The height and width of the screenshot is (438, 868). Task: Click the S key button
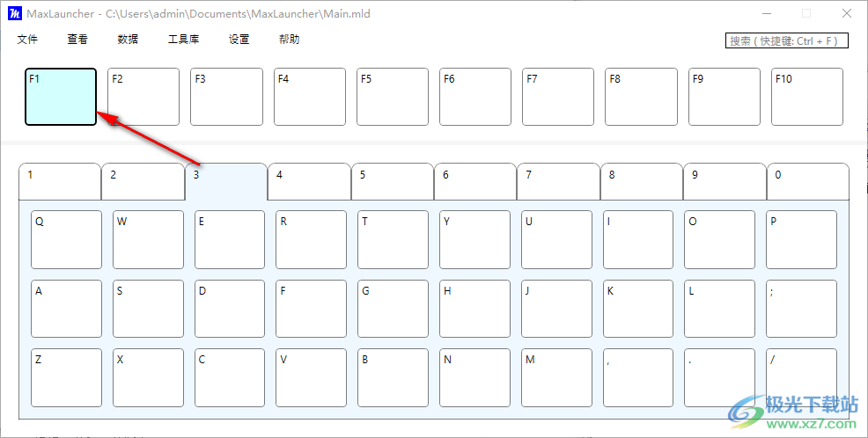[149, 309]
